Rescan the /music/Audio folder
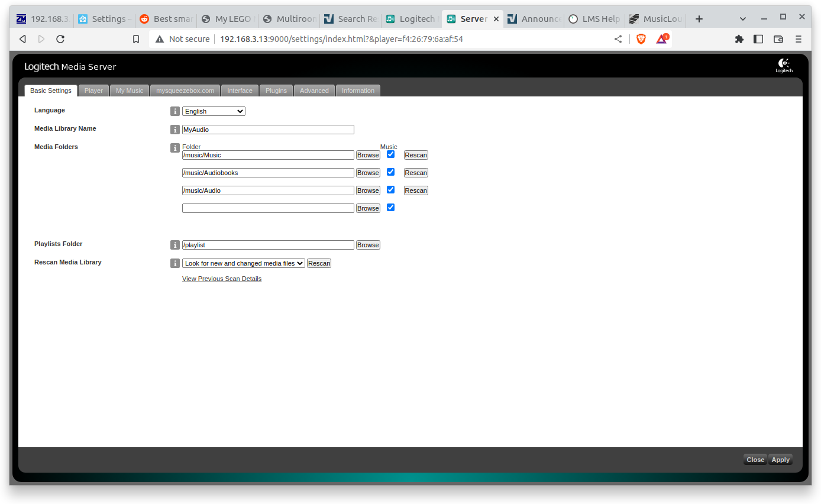Image resolution: width=821 pixels, height=504 pixels. (x=416, y=190)
